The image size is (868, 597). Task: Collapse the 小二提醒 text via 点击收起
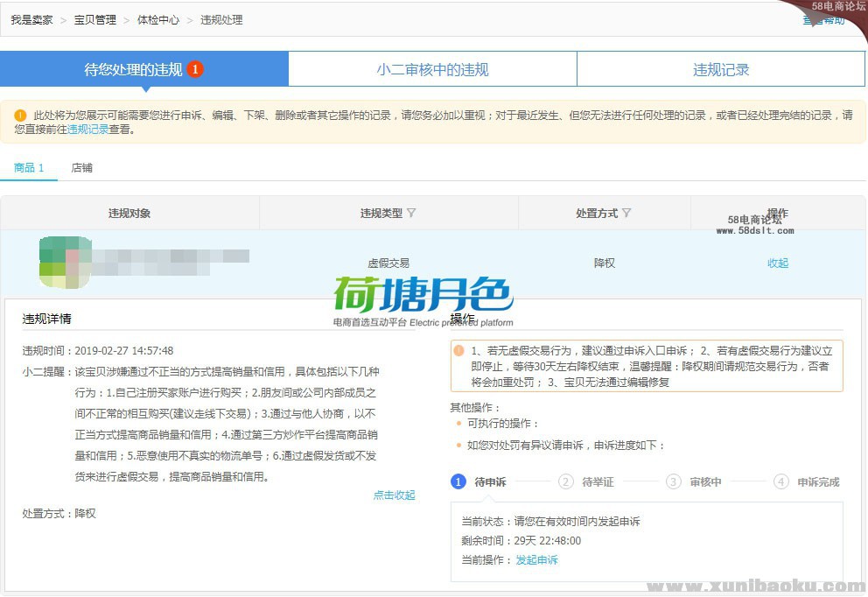394,495
